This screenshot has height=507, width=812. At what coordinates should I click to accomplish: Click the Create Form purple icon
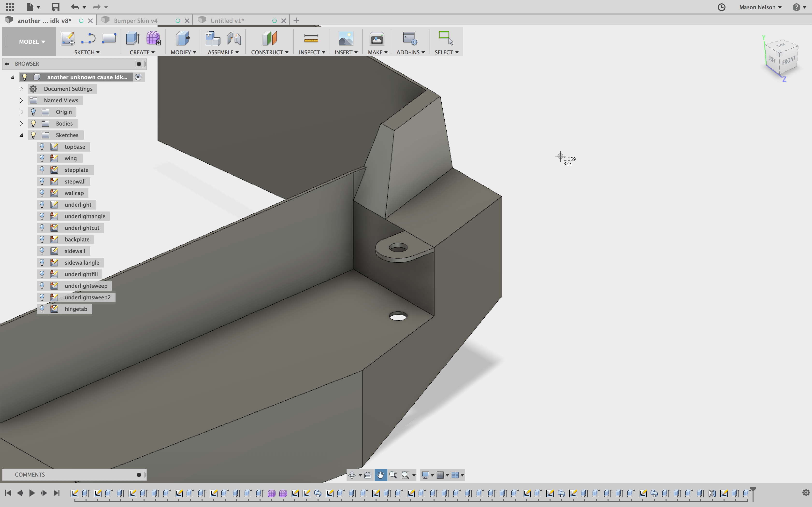point(153,39)
